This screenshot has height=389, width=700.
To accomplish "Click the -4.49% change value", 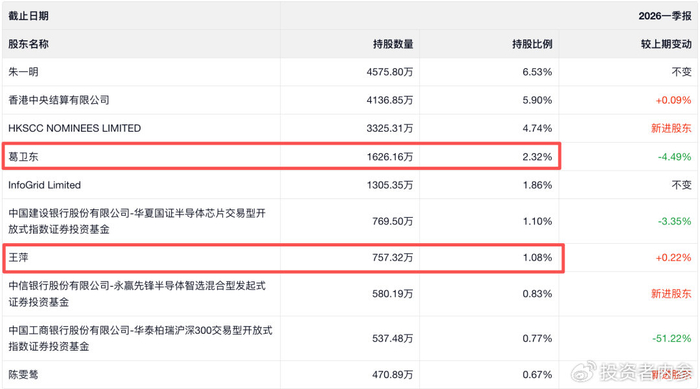I will point(674,157).
